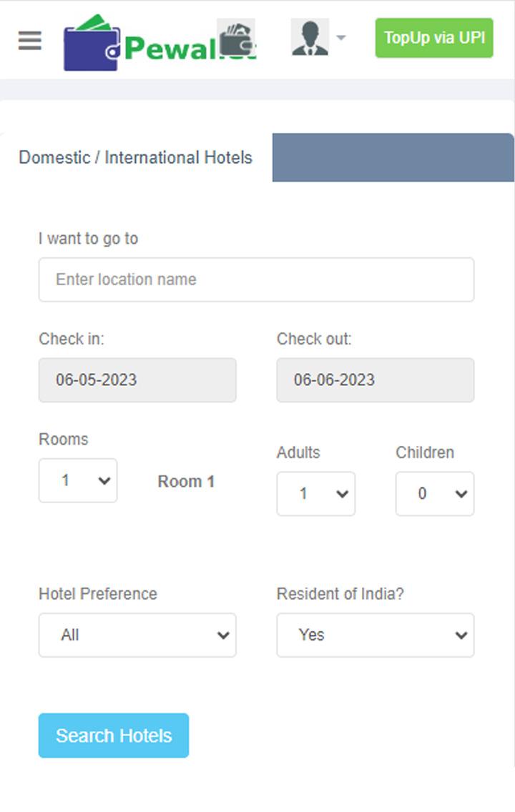Image resolution: width=515 pixels, height=812 pixels.
Task: Open the wallet balance icon
Action: [x=236, y=39]
